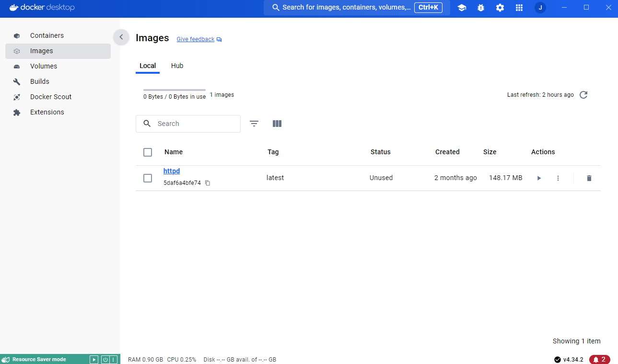Open Extensions in the sidebar
This screenshot has width=618, height=364.
coord(58,112)
